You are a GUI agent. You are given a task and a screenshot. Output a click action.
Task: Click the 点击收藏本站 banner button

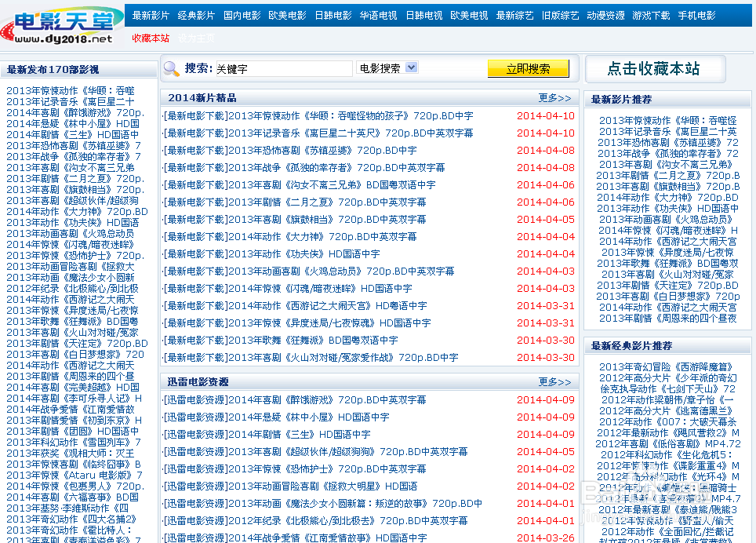click(655, 69)
